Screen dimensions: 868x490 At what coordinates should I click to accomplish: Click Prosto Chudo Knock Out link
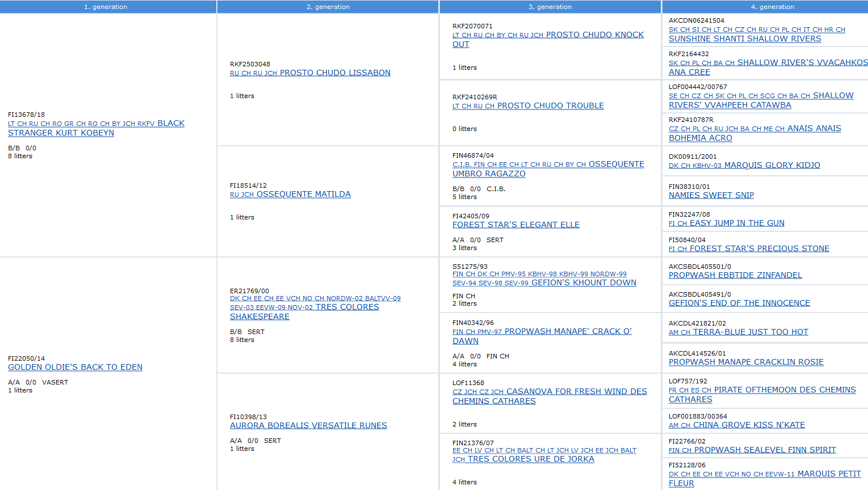click(x=594, y=35)
